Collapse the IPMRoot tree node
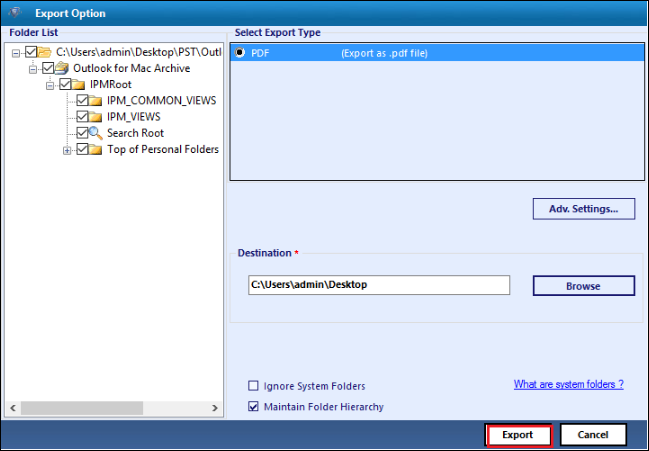649x451 pixels. pyautogui.click(x=50, y=86)
